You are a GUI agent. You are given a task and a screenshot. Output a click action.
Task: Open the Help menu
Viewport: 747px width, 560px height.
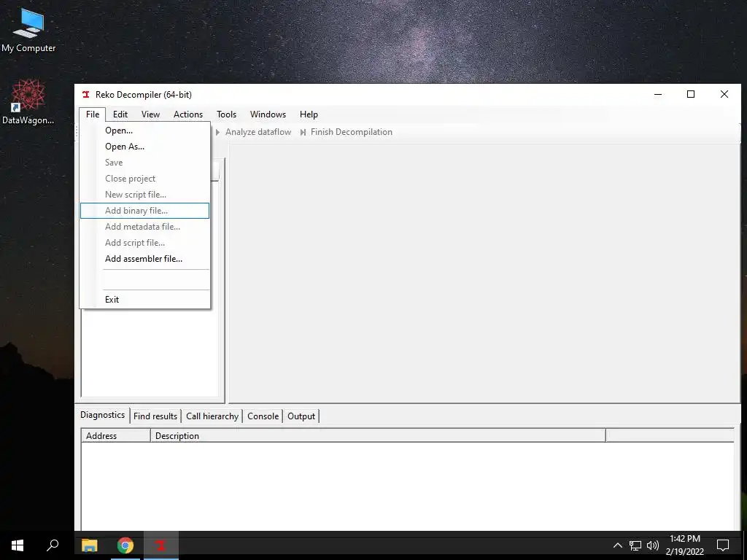coord(309,114)
